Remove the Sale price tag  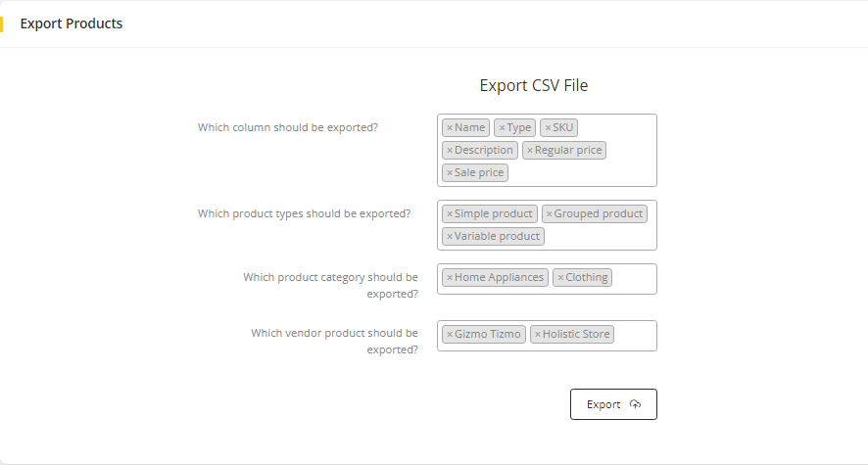[x=450, y=173]
